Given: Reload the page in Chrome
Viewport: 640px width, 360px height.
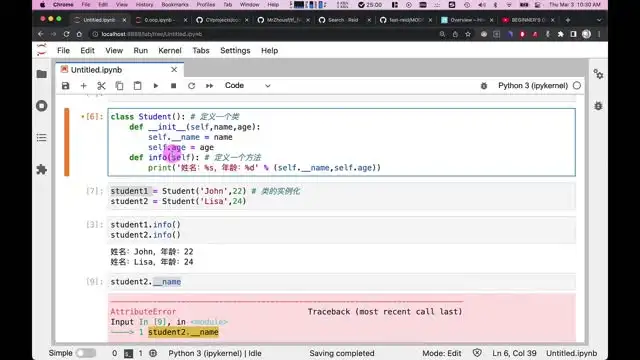Looking at the screenshot, I should coord(66,34).
